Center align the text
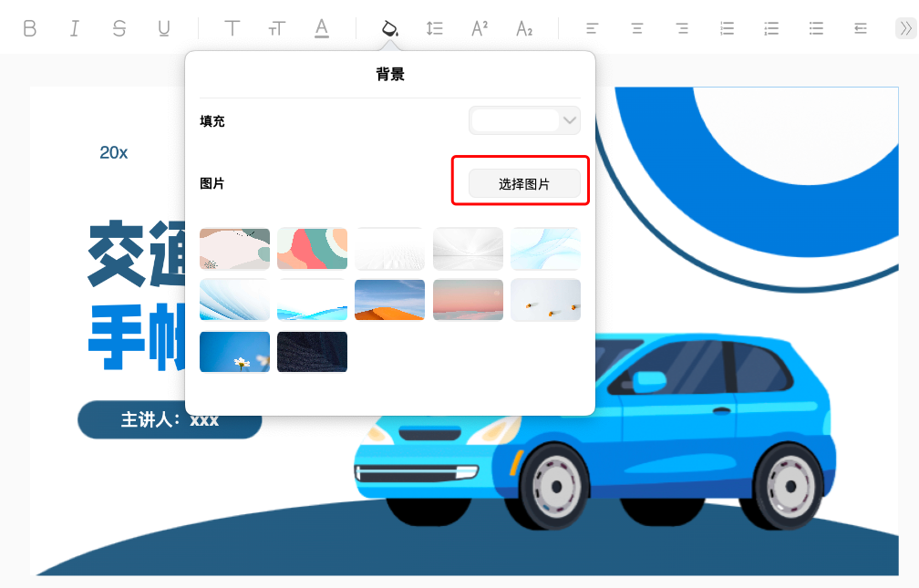Viewport: 919px width, 588px height. click(636, 27)
